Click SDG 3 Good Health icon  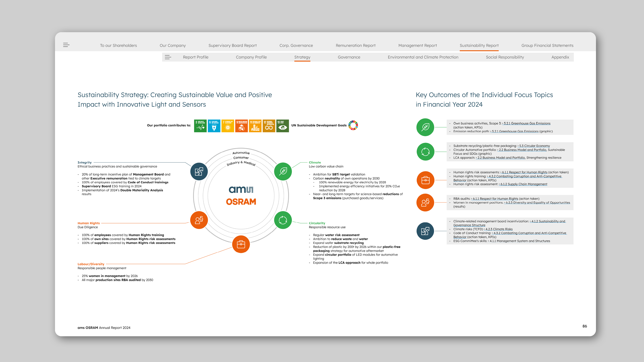pyautogui.click(x=200, y=126)
